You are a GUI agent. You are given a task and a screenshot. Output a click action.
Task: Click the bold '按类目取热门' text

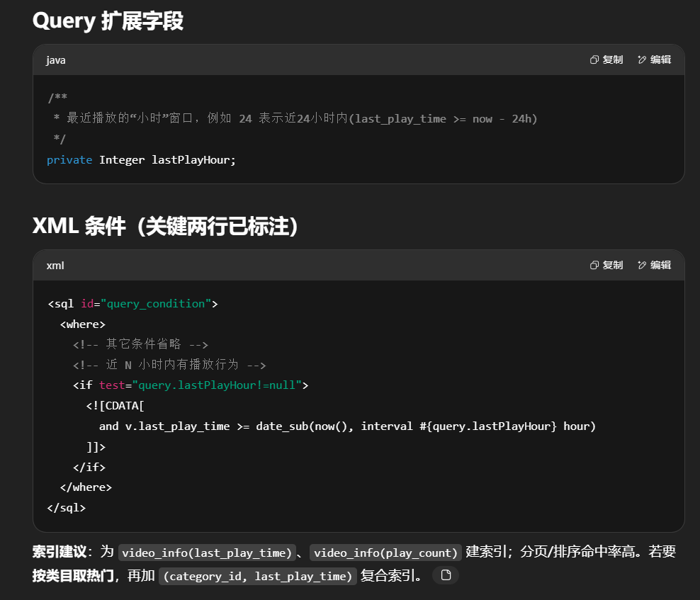pos(73,576)
